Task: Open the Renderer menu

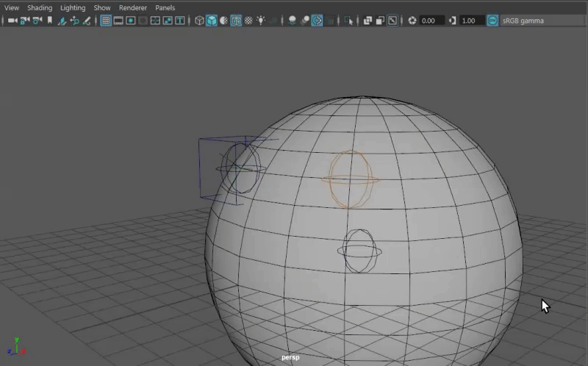Action: point(133,7)
